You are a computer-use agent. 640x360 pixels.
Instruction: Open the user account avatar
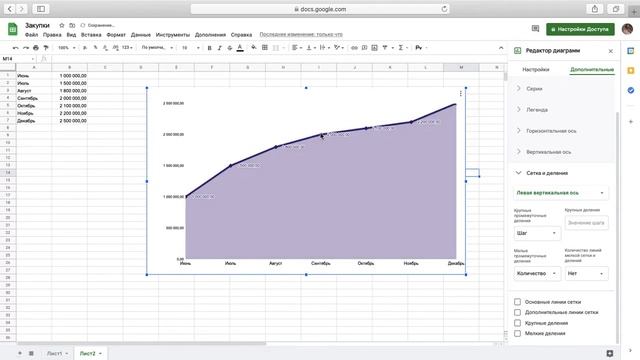point(627,29)
